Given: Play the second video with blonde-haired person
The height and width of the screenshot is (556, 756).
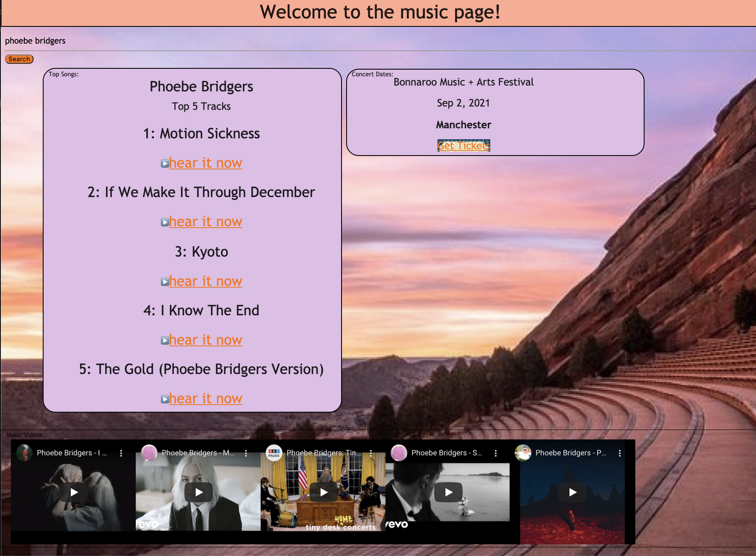Looking at the screenshot, I should tap(199, 492).
